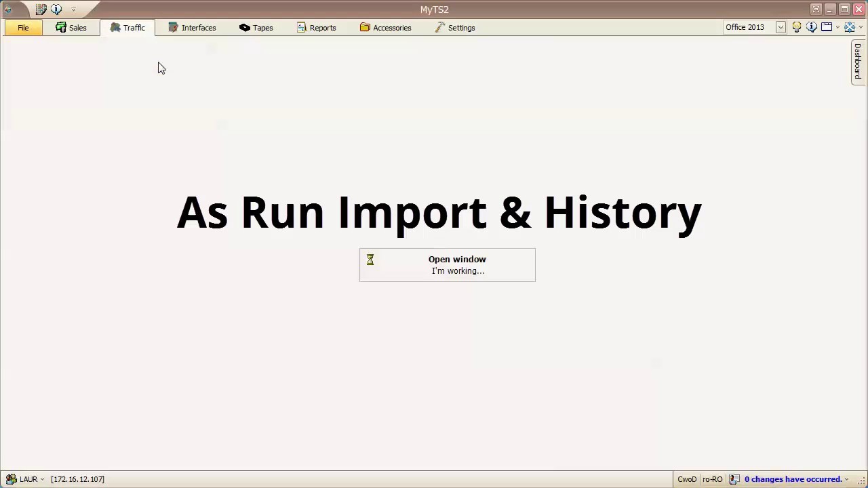Open the Settings tab
Screen dimensions: 868x488
[x=454, y=28]
